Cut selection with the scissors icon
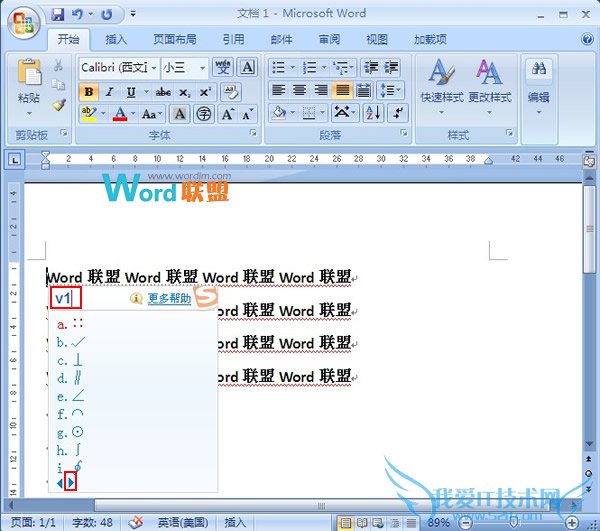The image size is (600, 531). point(58,65)
